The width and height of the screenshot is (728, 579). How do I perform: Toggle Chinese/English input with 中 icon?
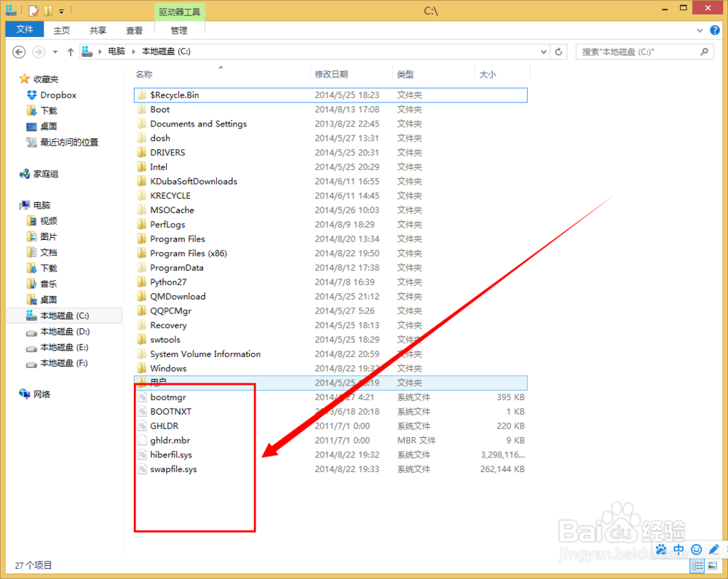point(678,548)
